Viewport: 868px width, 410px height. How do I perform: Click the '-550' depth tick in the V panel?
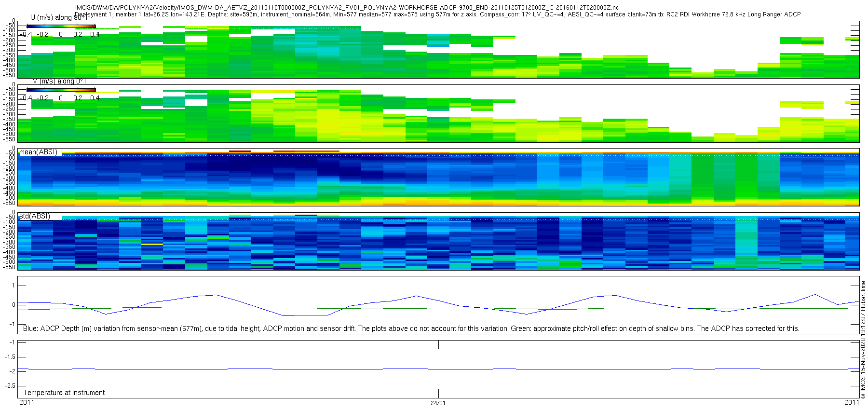point(10,139)
